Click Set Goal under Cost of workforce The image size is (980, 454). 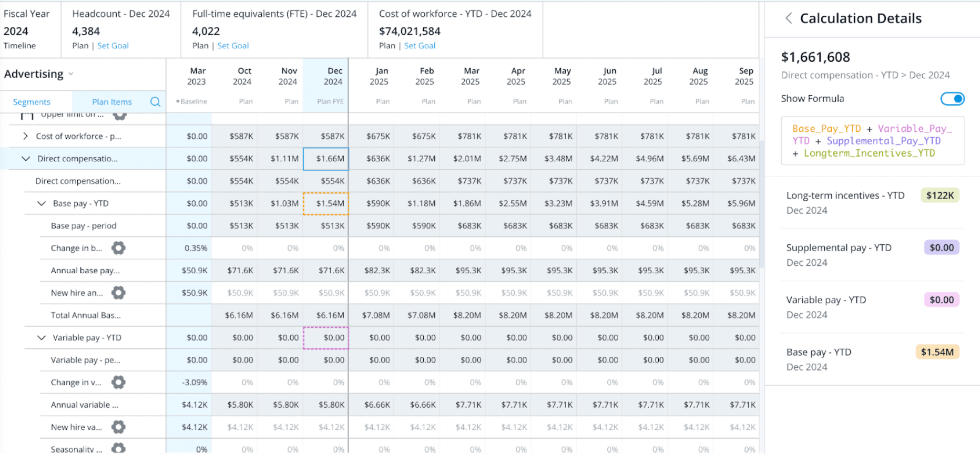420,46
